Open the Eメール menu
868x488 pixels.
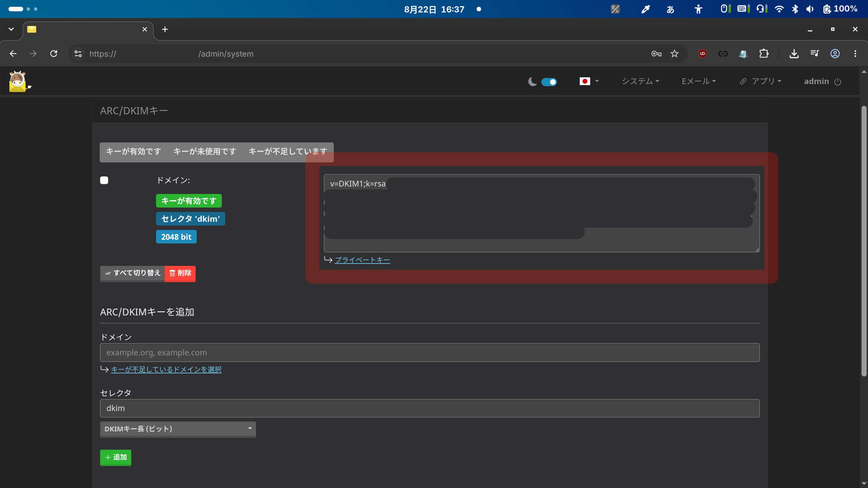point(699,81)
